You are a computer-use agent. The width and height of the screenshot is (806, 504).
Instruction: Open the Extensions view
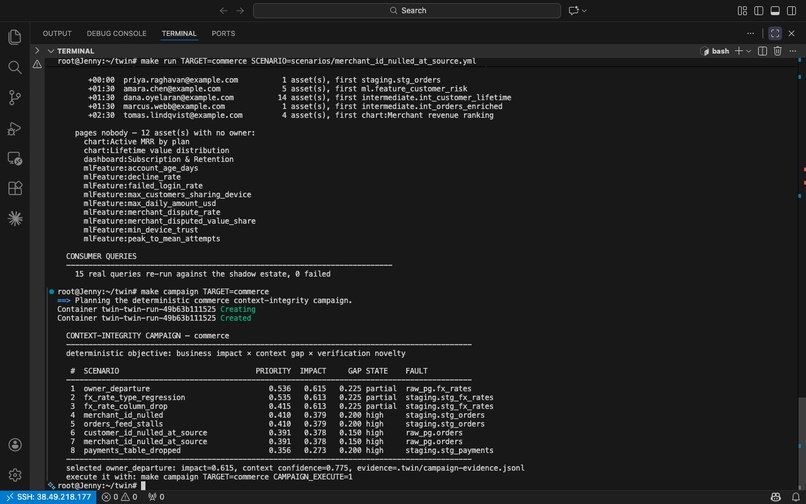(14, 188)
